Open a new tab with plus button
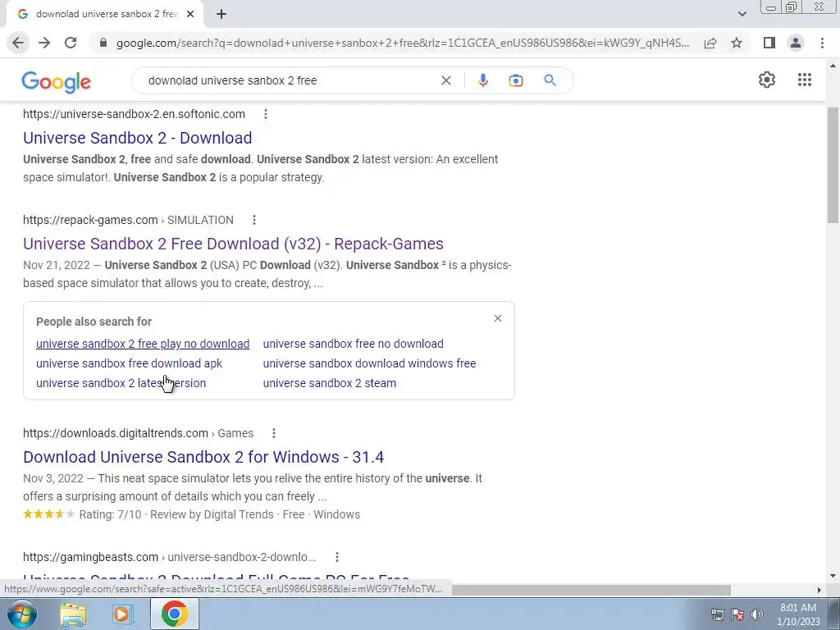 tap(221, 14)
